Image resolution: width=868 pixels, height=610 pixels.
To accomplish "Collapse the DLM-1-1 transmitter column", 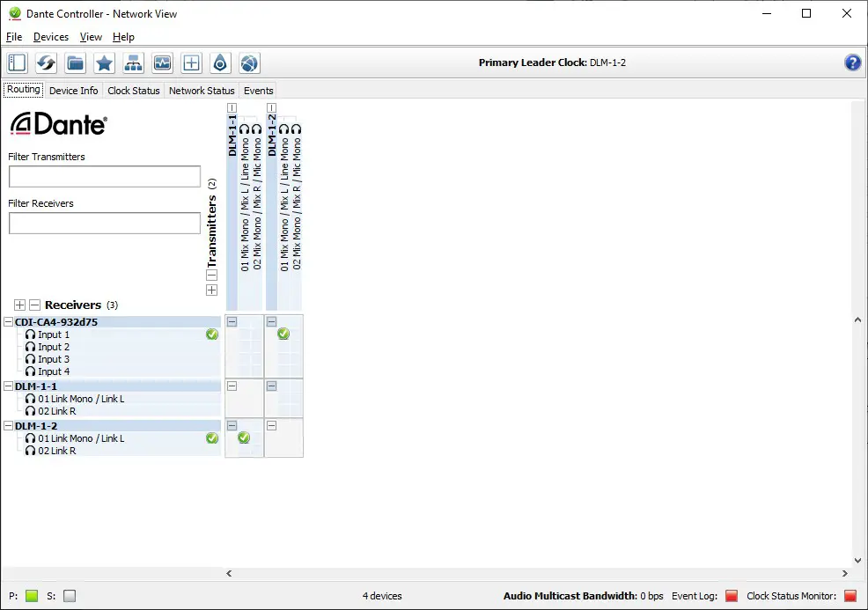I will point(232,108).
